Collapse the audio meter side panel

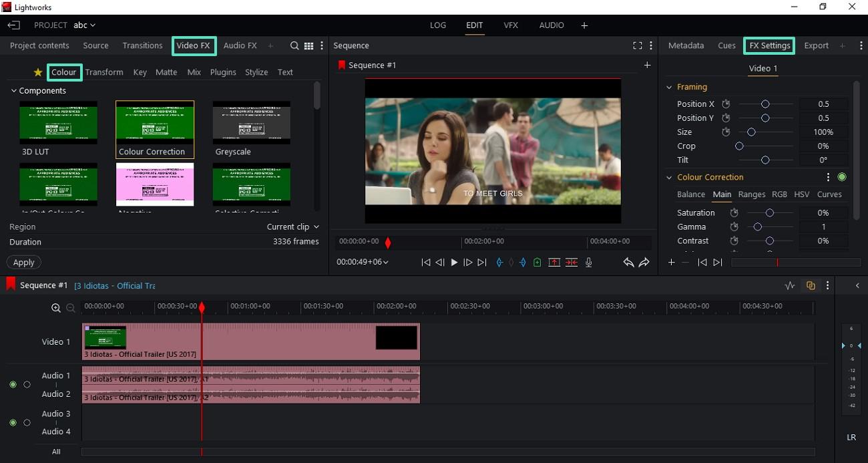[x=858, y=285]
